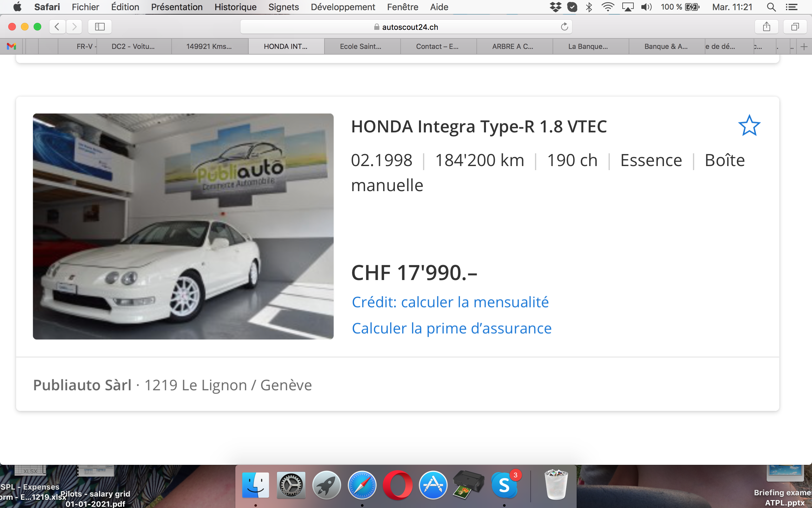Screen dimensions: 812x508
Task: Open App Store from the Dock
Action: (433, 485)
